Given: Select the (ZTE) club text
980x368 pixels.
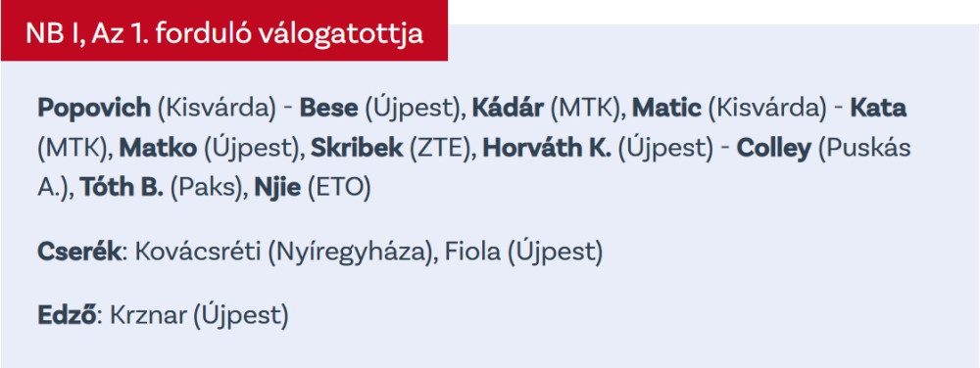Looking at the screenshot, I should pyautogui.click(x=443, y=149).
